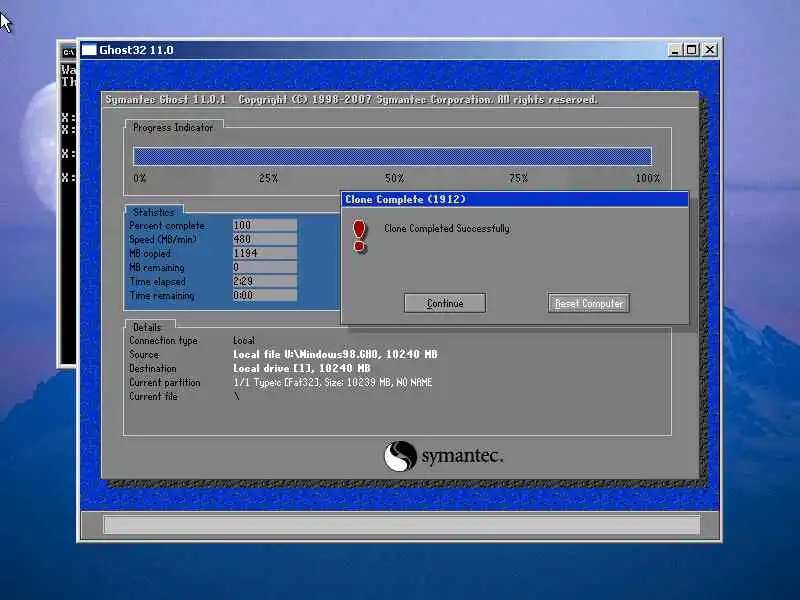Click the Ghost32 window title icon
Image resolution: width=800 pixels, height=600 pixels.
89,50
